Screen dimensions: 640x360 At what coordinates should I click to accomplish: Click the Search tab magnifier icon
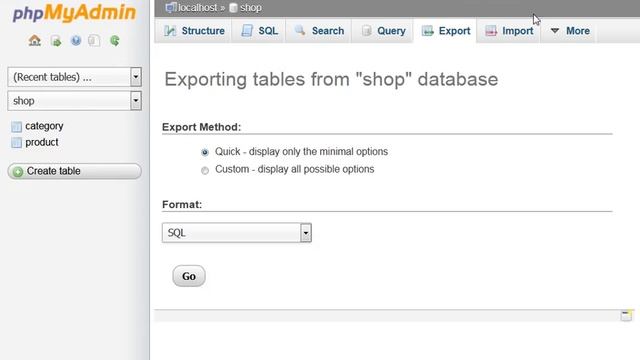pos(300,31)
